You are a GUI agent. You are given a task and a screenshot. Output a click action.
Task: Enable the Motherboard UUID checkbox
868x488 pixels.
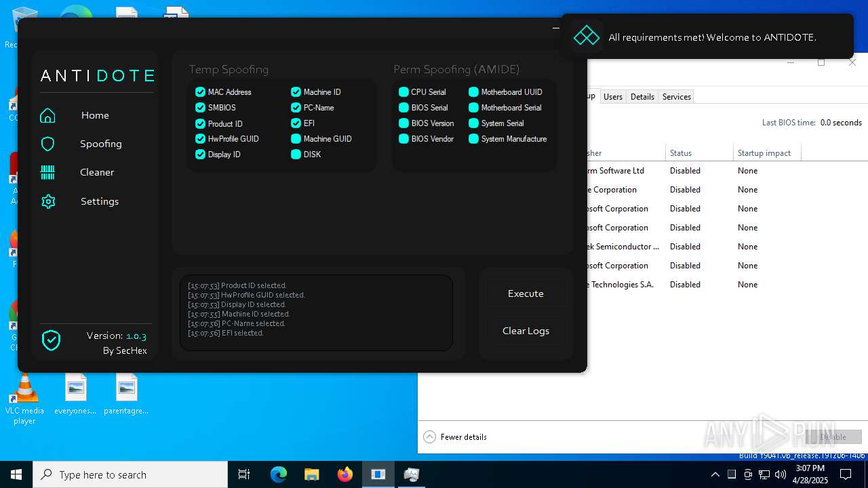[473, 91]
